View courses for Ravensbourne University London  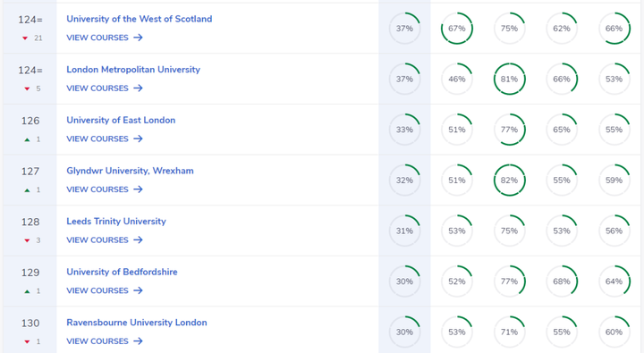point(105,341)
